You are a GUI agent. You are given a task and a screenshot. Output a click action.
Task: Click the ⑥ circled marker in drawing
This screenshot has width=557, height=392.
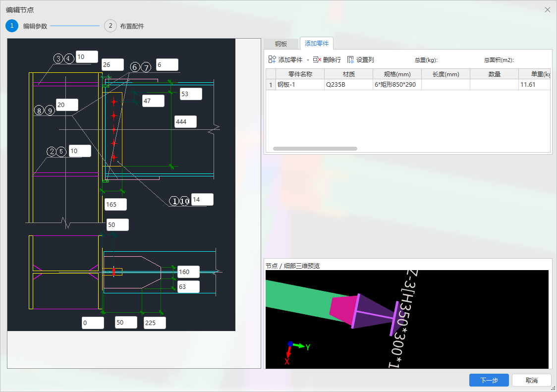(x=135, y=67)
